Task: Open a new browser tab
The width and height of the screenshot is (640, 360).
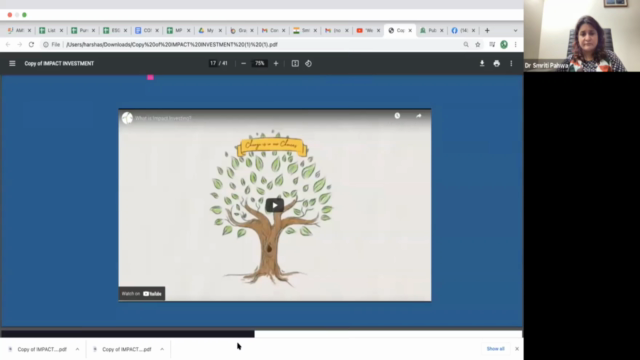Action: tap(487, 31)
